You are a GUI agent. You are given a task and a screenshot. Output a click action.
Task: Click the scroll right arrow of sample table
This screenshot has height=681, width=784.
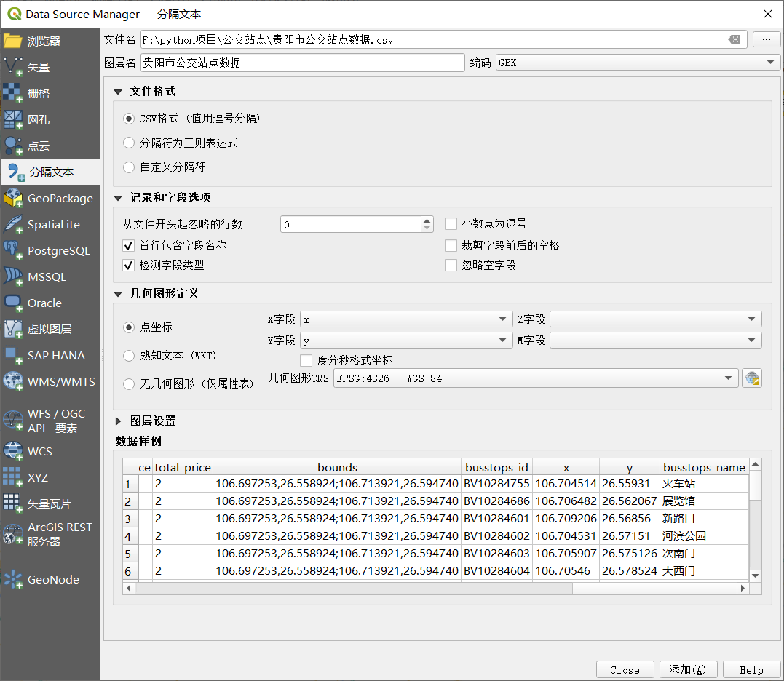coord(743,589)
